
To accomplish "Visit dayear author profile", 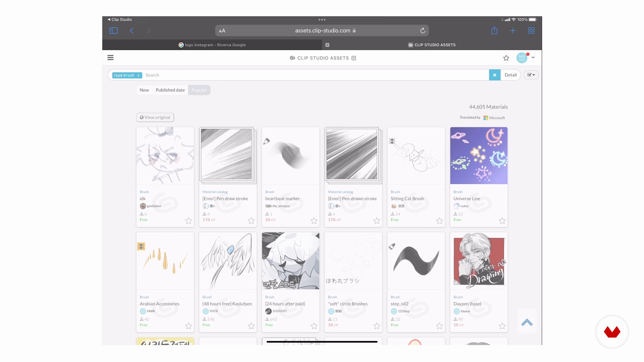I will point(462,311).
